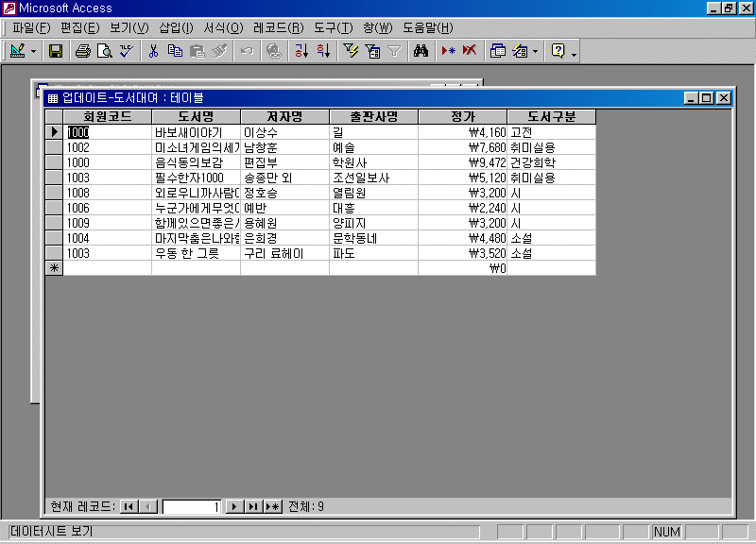Click new record navigation button

[x=272, y=506]
